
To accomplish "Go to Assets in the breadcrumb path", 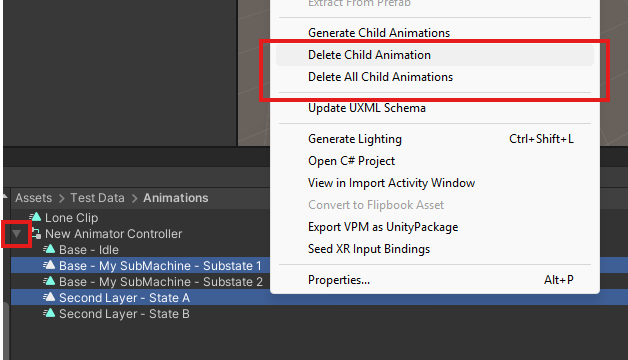I will [x=34, y=198].
